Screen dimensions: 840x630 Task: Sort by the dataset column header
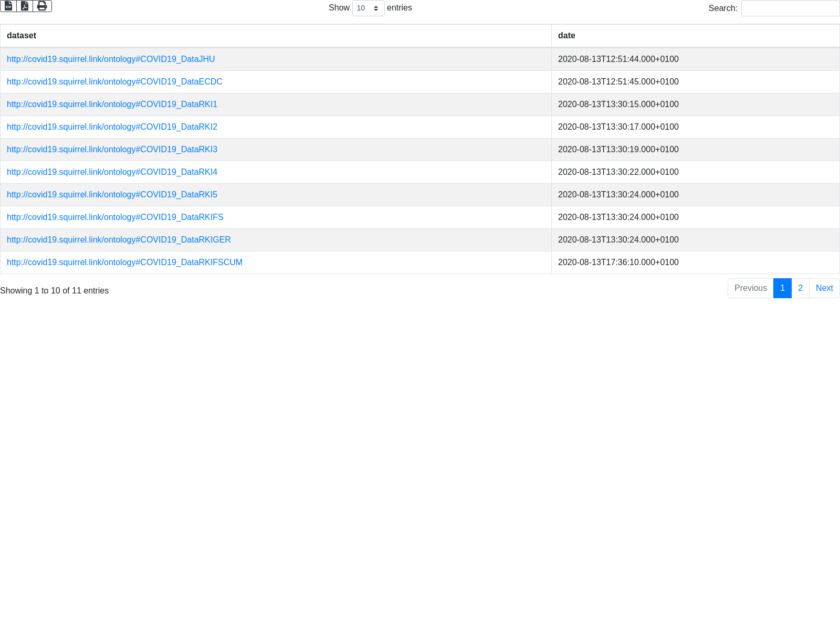click(22, 36)
